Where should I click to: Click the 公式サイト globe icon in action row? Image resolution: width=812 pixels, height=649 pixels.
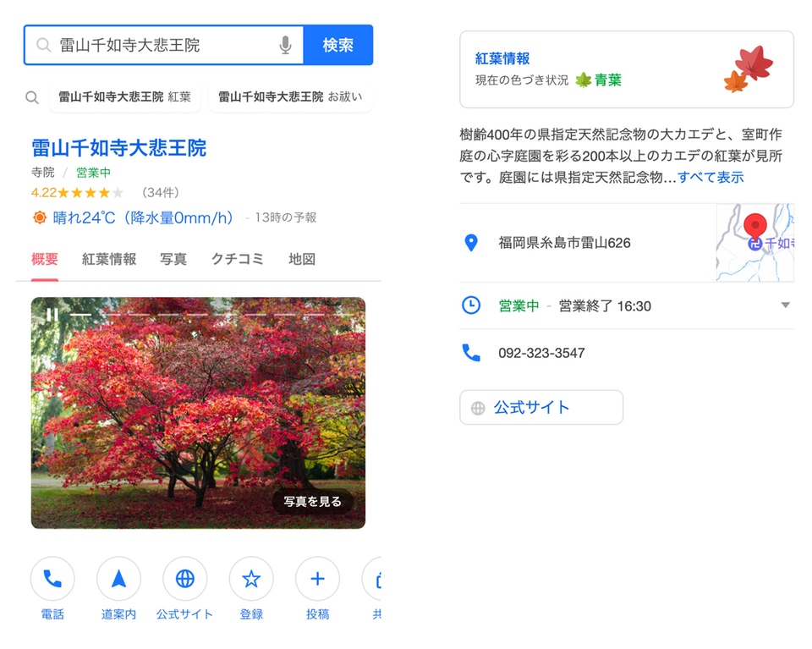184,579
